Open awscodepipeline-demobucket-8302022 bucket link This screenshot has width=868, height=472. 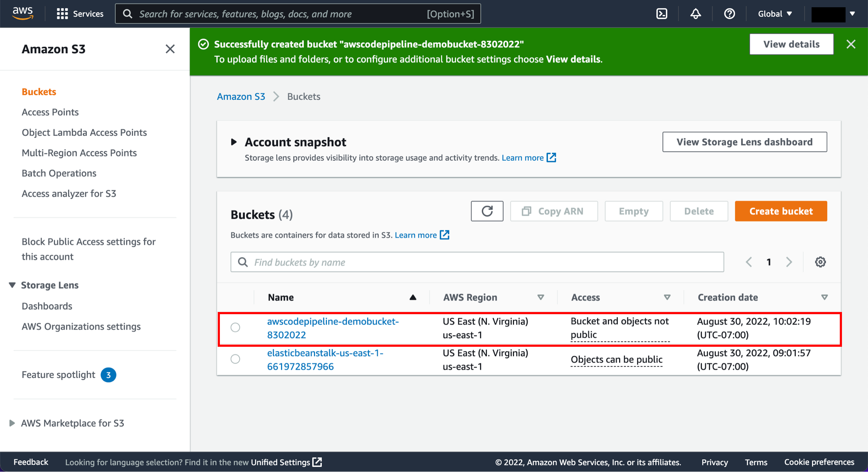click(333, 328)
